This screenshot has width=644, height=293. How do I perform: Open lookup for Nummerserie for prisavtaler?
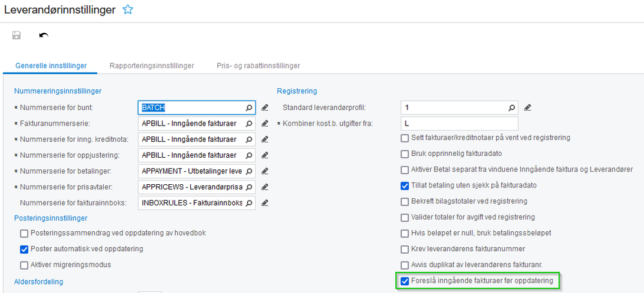click(249, 187)
